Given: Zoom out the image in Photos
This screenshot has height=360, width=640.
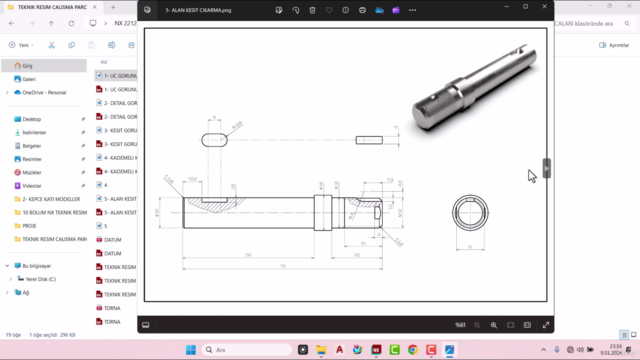Looking at the screenshot, I should pyautogui.click(x=477, y=325).
